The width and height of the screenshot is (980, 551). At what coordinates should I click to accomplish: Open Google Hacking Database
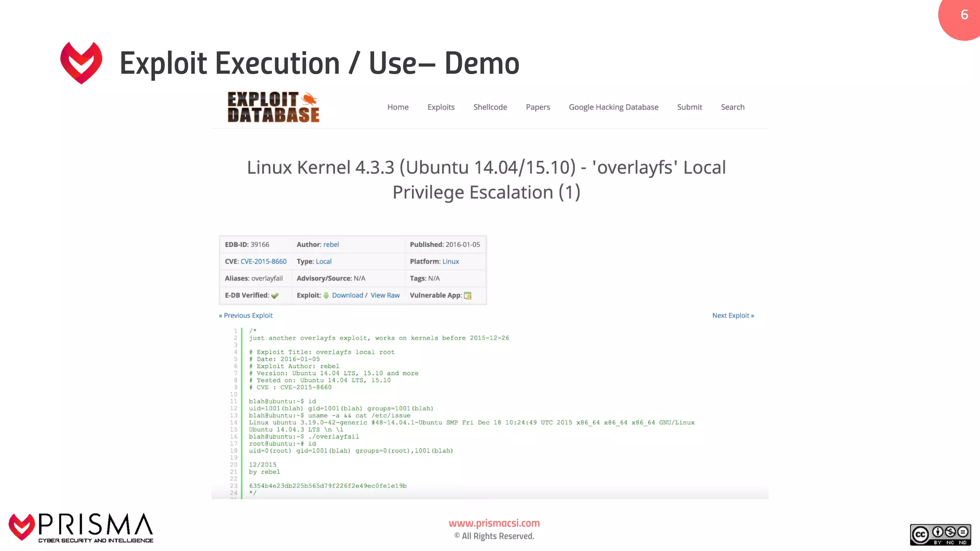pos(613,107)
